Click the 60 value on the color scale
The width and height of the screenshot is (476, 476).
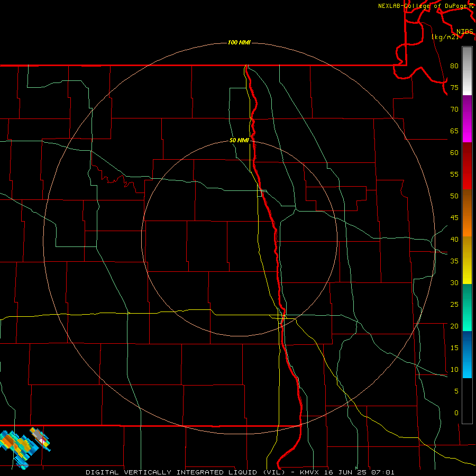[x=454, y=153]
